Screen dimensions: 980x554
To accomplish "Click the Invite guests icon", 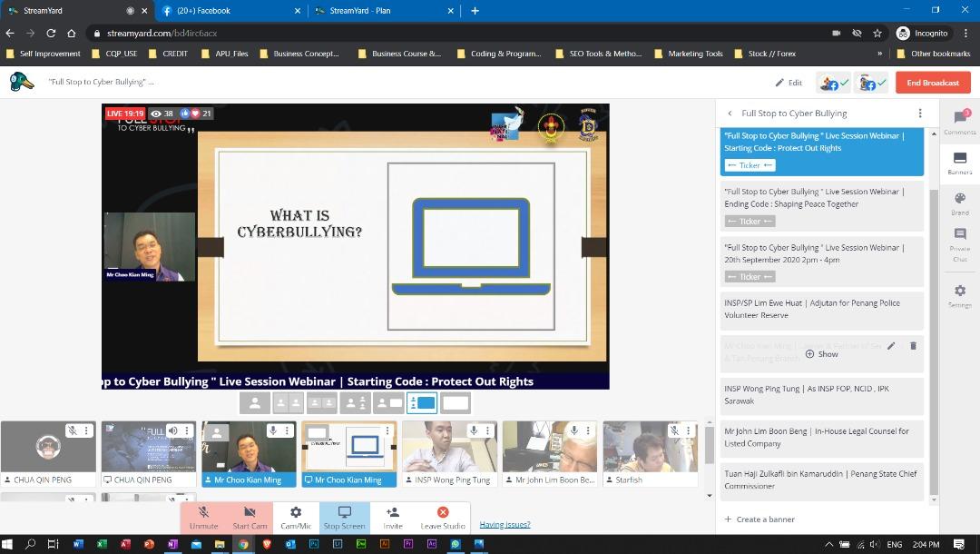I will coord(392,517).
